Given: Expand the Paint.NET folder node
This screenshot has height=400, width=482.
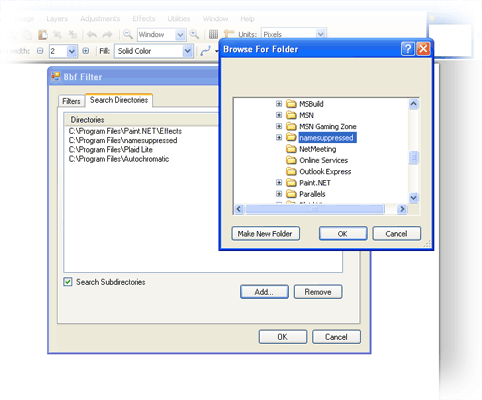Looking at the screenshot, I should [x=279, y=183].
